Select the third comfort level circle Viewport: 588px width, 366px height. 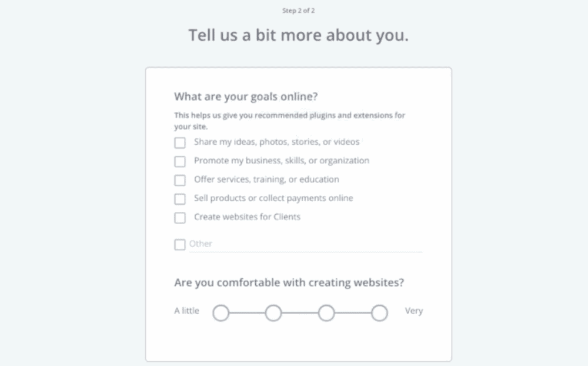click(326, 312)
